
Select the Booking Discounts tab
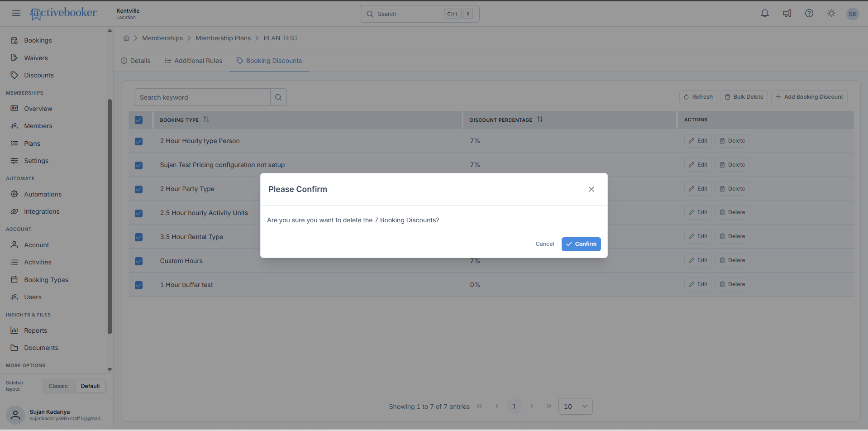(x=269, y=61)
